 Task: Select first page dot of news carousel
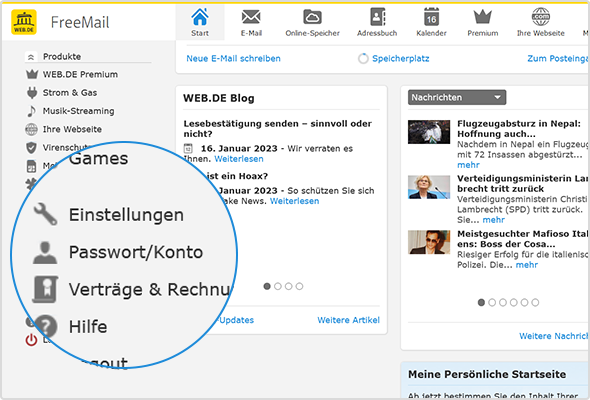[x=481, y=303]
